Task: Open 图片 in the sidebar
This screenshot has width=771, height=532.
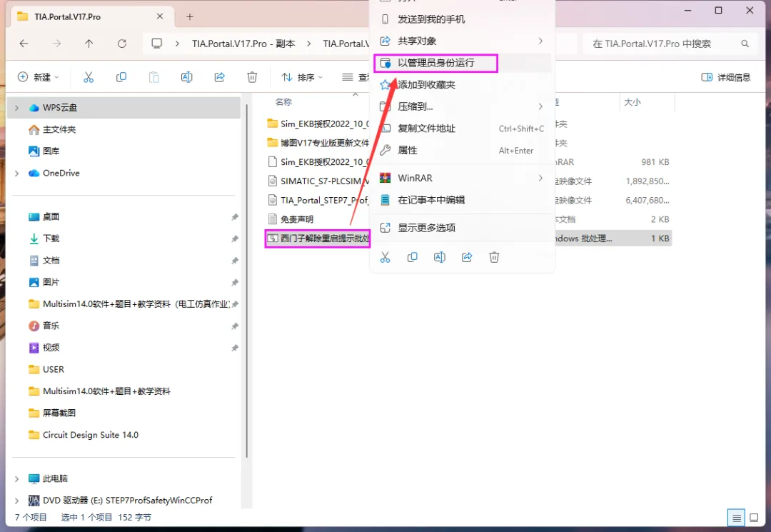Action: [x=44, y=282]
